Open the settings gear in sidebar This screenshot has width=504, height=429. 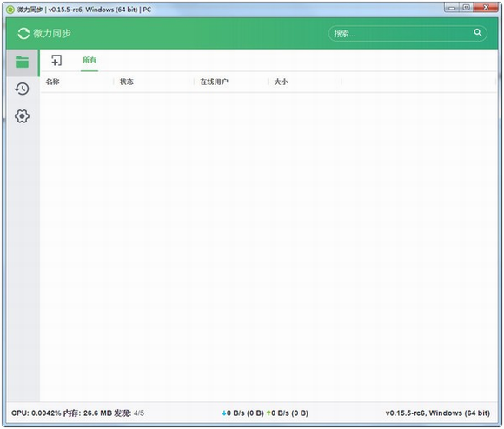22,115
